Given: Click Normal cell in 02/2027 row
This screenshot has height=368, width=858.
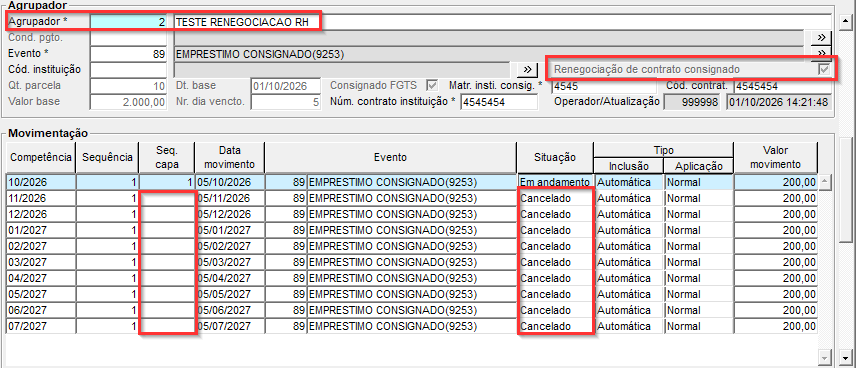Looking at the screenshot, I should [x=698, y=246].
